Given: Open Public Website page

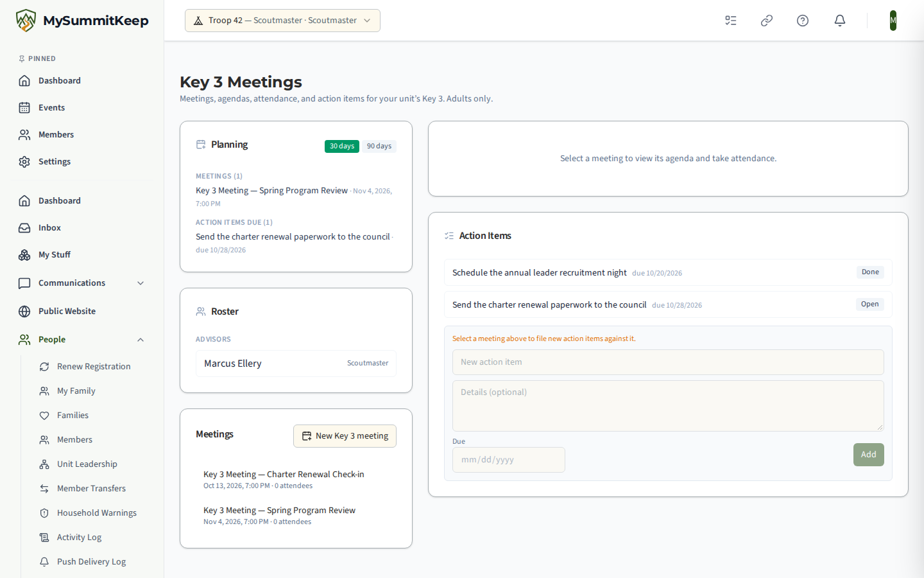Looking at the screenshot, I should pyautogui.click(x=82, y=311).
